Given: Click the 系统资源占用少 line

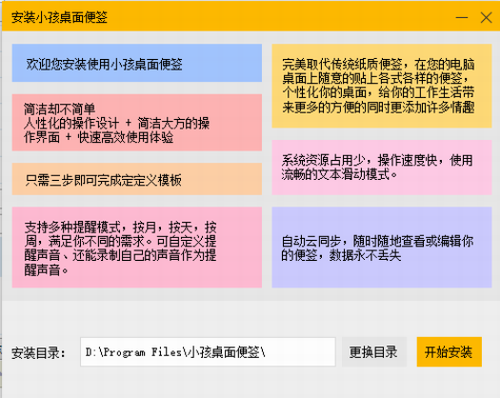Looking at the screenshot, I should pyautogui.click(x=377, y=160).
